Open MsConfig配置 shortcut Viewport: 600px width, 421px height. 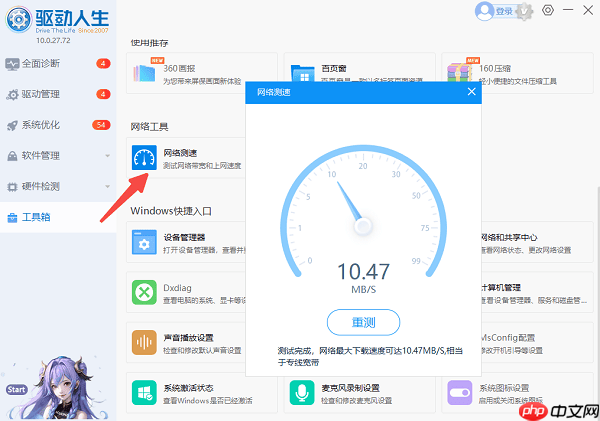pyautogui.click(x=536, y=343)
